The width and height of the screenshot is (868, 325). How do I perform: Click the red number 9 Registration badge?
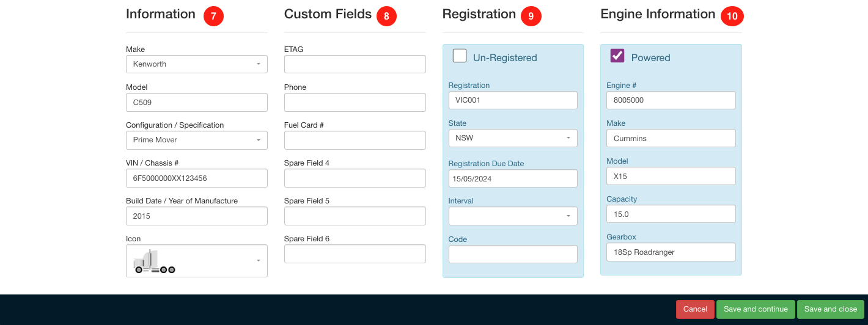point(531,16)
